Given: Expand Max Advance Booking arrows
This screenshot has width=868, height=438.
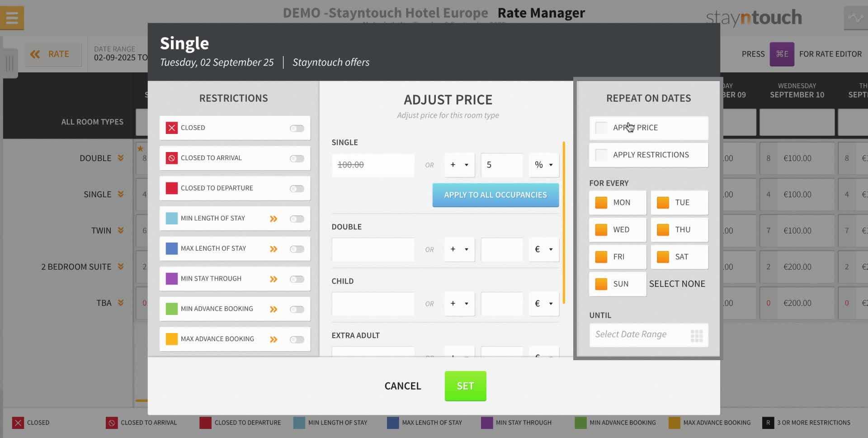Looking at the screenshot, I should [274, 339].
